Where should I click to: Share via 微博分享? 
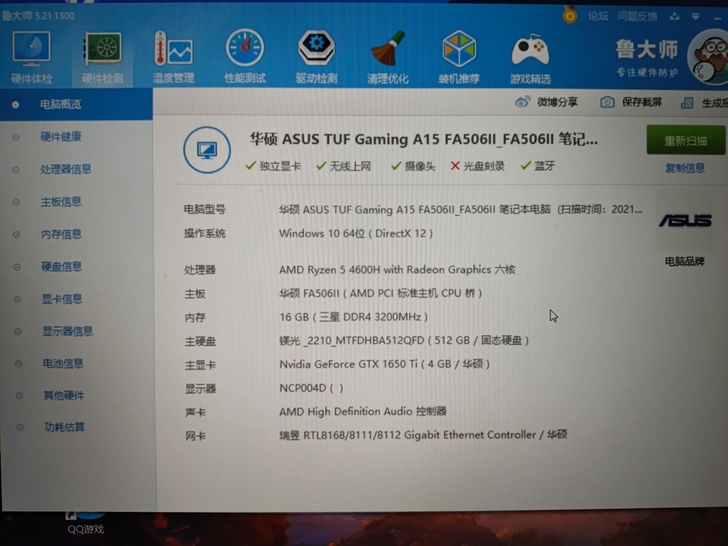(x=546, y=102)
